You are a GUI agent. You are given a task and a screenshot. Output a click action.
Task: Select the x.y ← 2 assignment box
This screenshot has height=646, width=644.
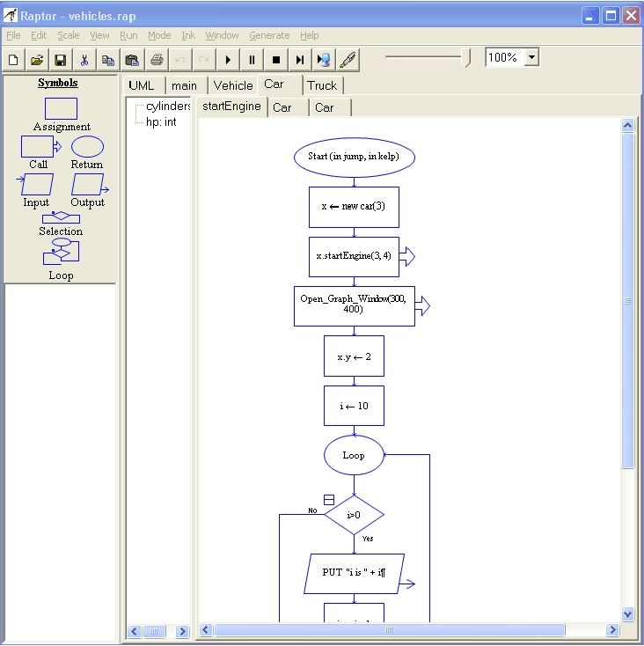tap(355, 356)
